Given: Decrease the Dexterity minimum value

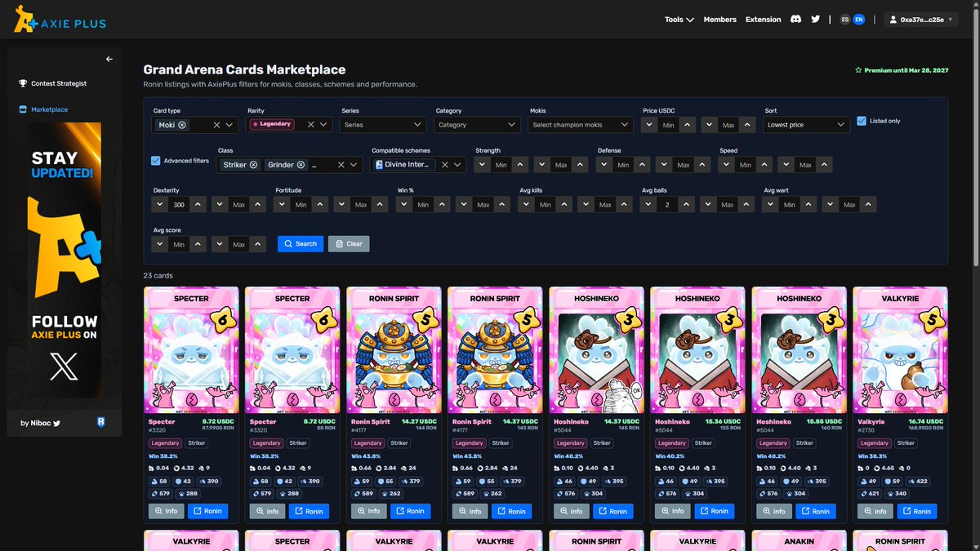Looking at the screenshot, I should (162, 204).
